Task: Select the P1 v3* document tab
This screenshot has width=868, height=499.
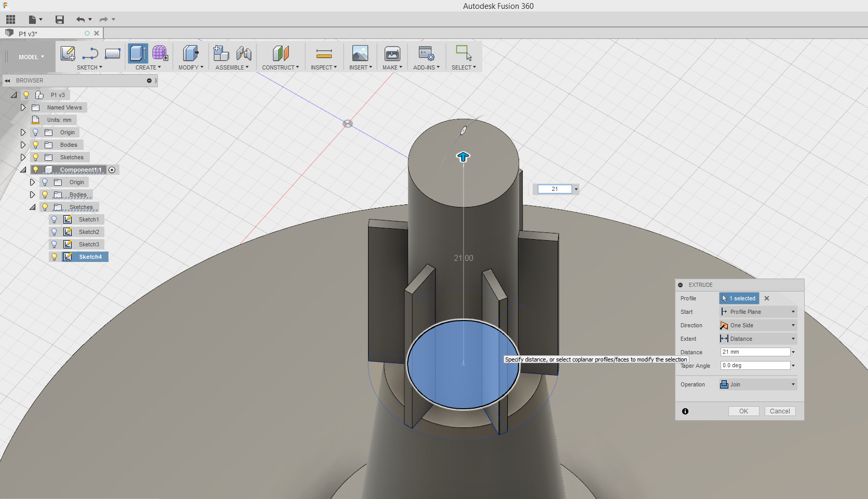Action: click(51, 34)
